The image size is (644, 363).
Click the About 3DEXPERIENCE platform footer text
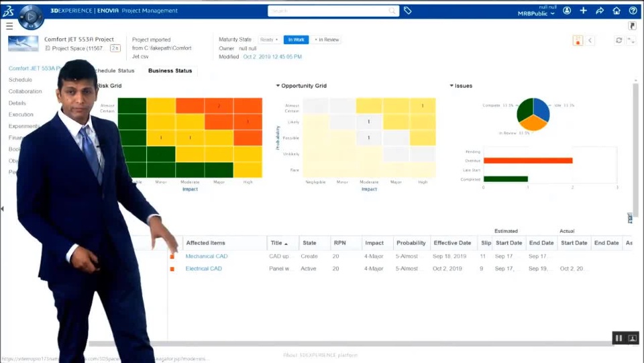click(x=321, y=355)
